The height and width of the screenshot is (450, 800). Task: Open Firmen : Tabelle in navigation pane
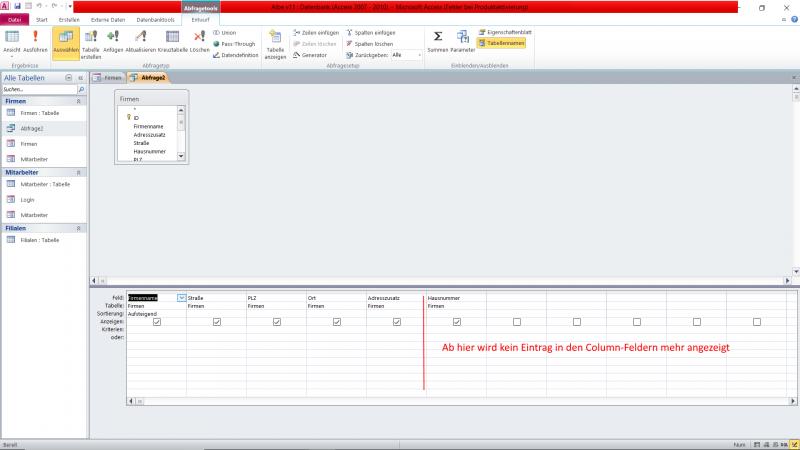click(x=44, y=113)
